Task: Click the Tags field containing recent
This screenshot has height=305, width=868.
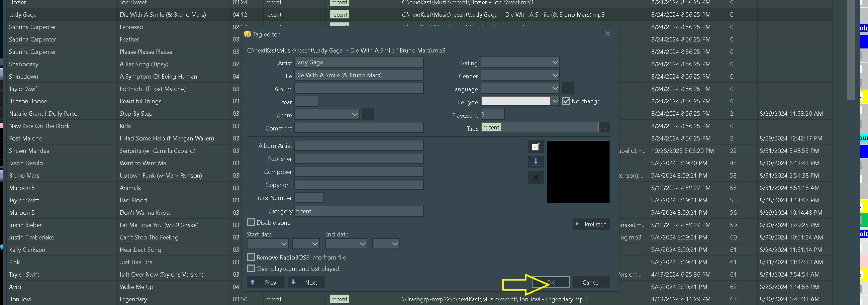Action: click(540, 127)
